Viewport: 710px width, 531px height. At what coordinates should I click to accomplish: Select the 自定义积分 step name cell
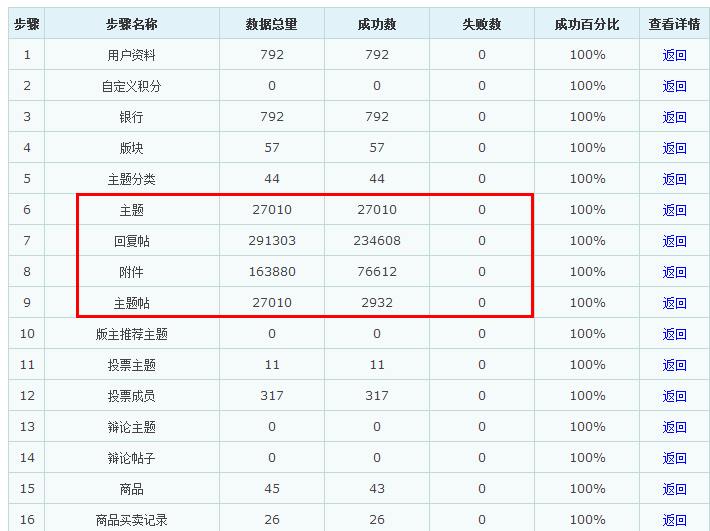[x=132, y=86]
